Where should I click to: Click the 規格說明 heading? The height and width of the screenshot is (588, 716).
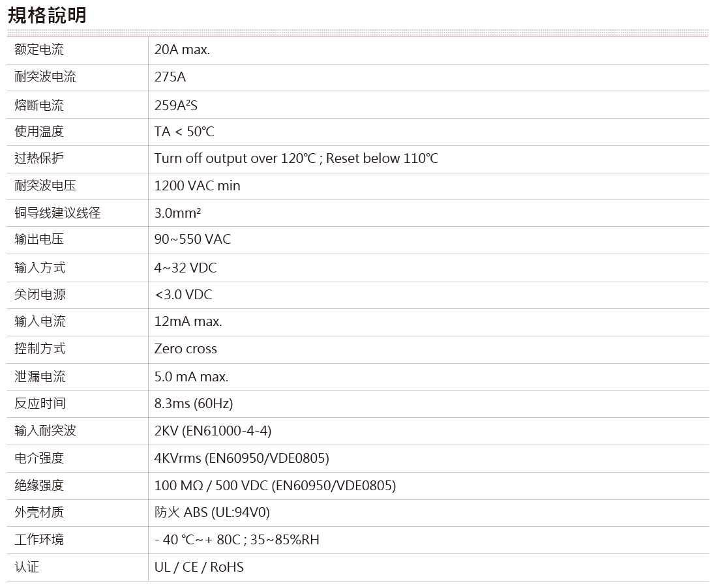click(46, 16)
